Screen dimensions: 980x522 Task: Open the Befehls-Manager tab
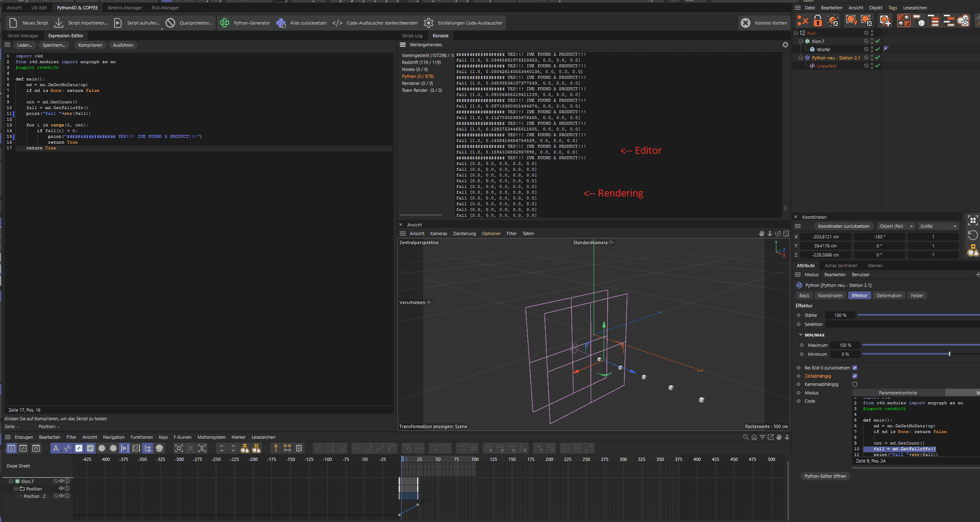(125, 8)
